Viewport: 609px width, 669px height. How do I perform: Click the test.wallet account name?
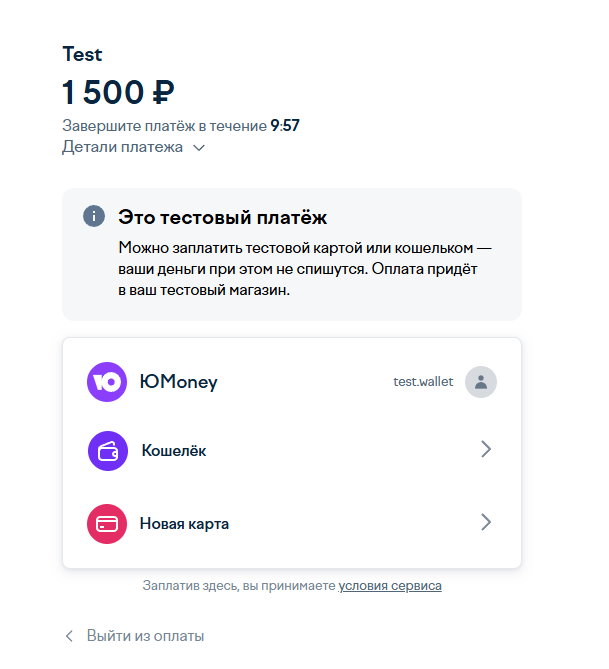423,382
